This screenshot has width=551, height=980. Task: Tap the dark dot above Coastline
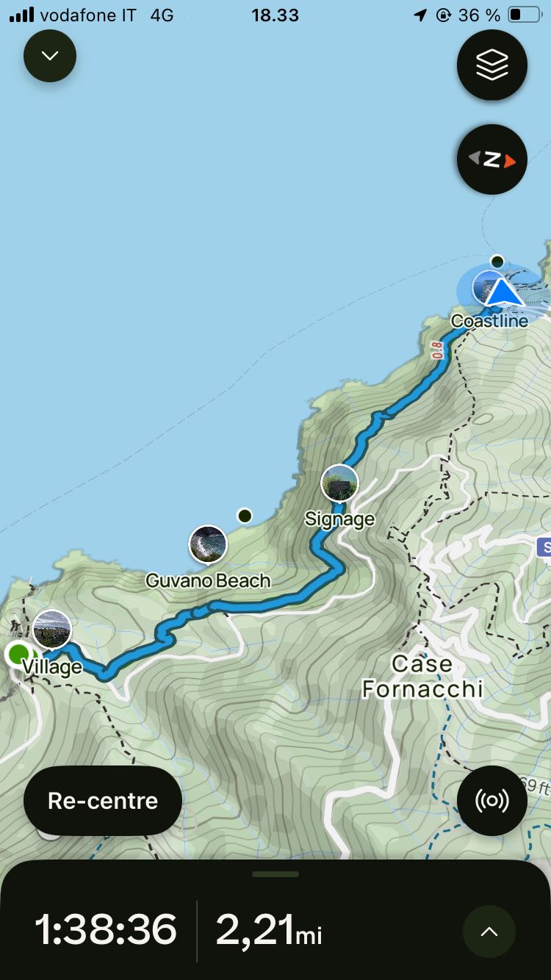click(x=497, y=261)
